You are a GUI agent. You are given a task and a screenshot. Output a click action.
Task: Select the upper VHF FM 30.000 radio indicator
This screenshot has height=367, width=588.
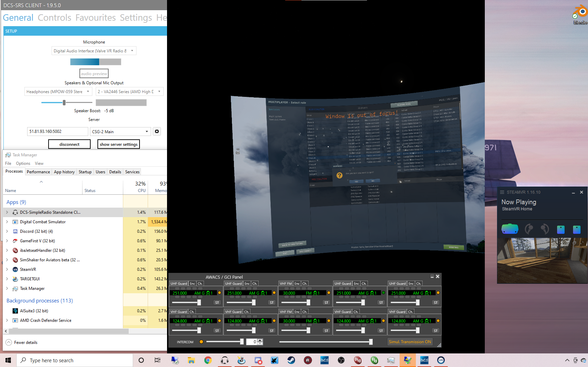(329, 293)
